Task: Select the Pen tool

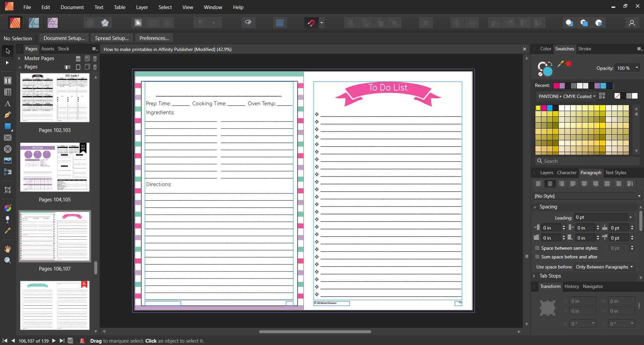Action: pos(7,115)
